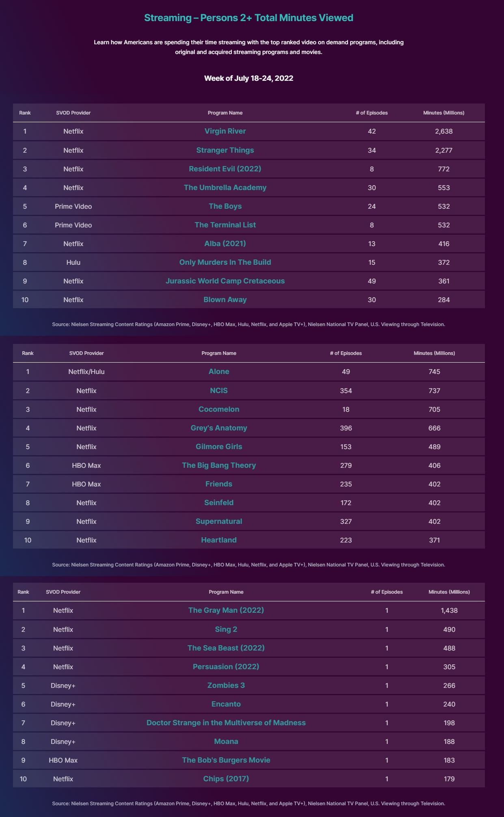This screenshot has height=817, width=504.
Task: Open Grey's Anatomy link
Action: coord(219,428)
